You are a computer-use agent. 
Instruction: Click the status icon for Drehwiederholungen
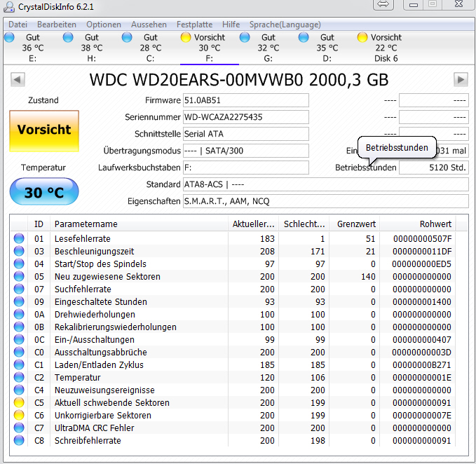tap(19, 315)
